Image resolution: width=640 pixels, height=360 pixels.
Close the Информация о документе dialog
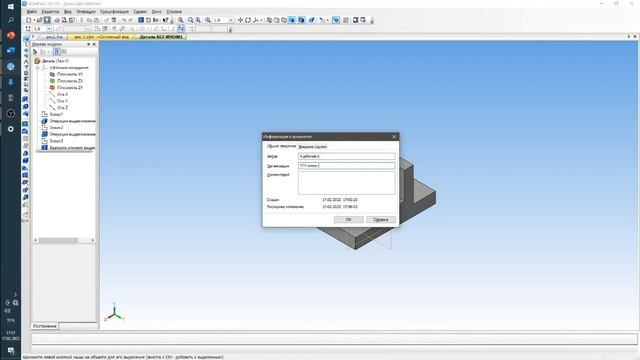tap(394, 137)
